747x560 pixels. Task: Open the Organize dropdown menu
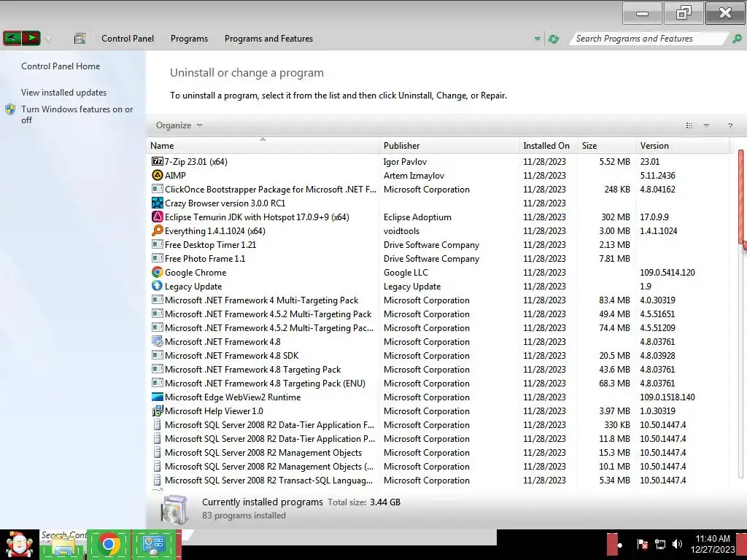179,125
